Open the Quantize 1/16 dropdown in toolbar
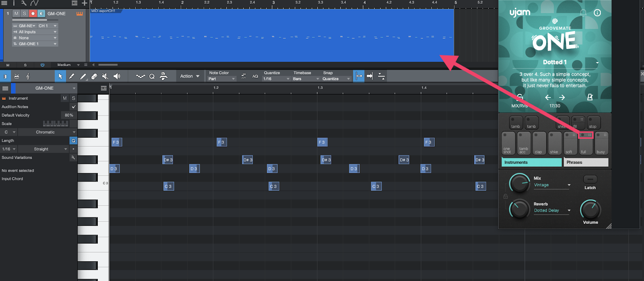The image size is (644, 281). pyautogui.click(x=277, y=79)
